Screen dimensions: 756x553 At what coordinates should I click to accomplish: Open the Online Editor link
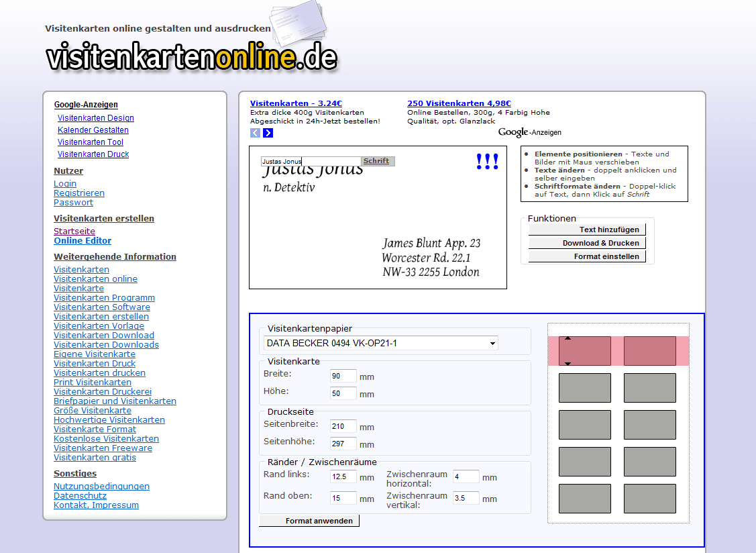tap(83, 241)
